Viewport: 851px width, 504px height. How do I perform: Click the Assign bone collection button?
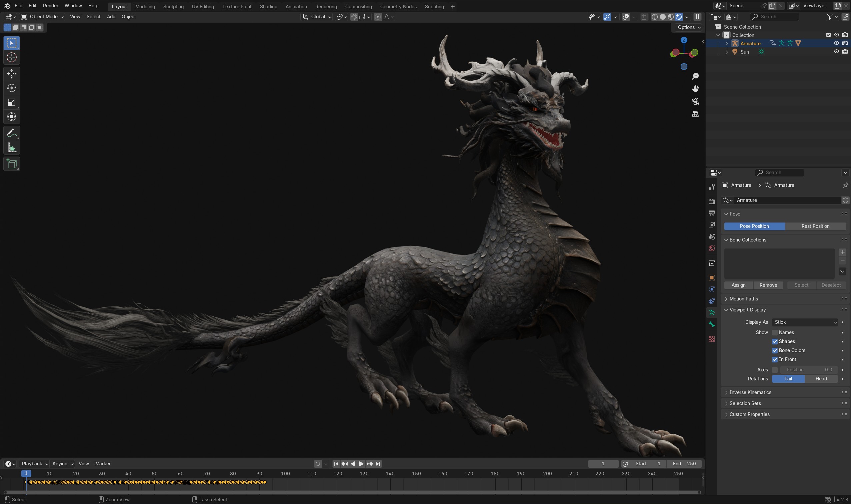(x=738, y=285)
